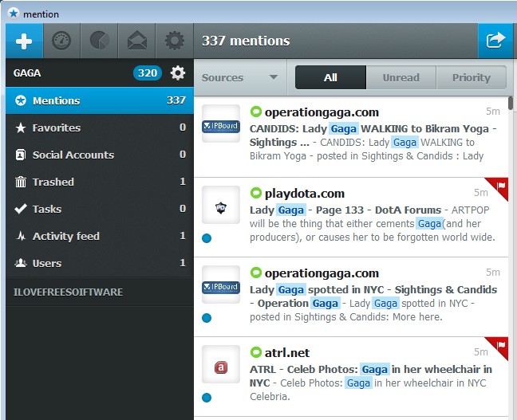Select the ILOVEFREESOIFTWARE alert
The height and width of the screenshot is (420, 517).
[100, 292]
